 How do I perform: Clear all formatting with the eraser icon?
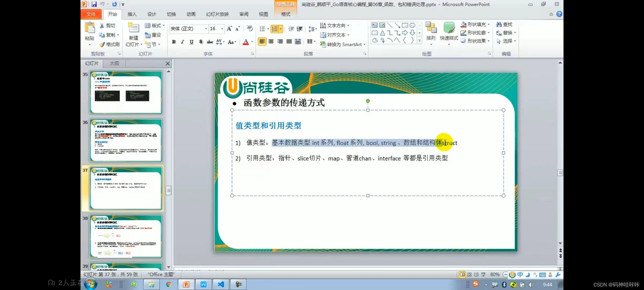250,28
